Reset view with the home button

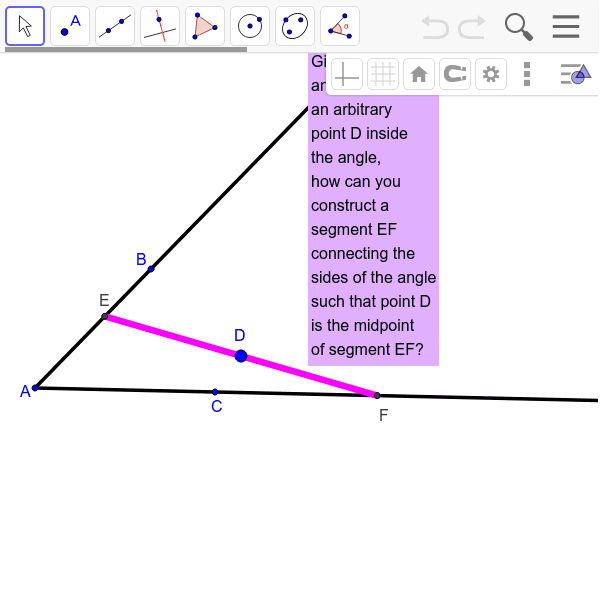click(x=419, y=74)
